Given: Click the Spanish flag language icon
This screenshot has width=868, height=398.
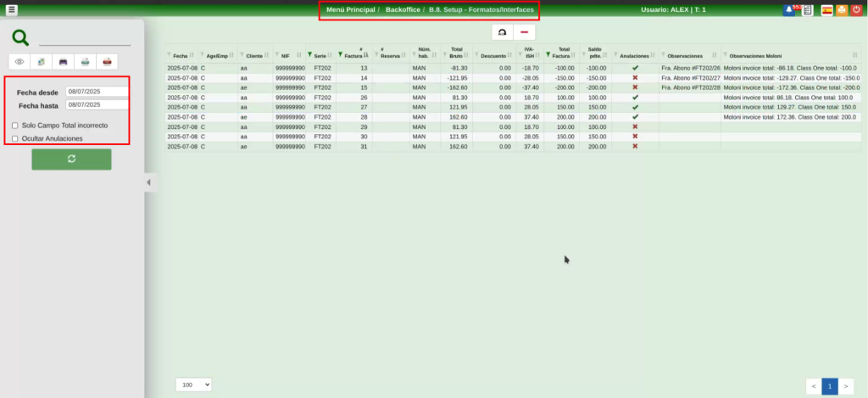Looking at the screenshot, I should 826,10.
